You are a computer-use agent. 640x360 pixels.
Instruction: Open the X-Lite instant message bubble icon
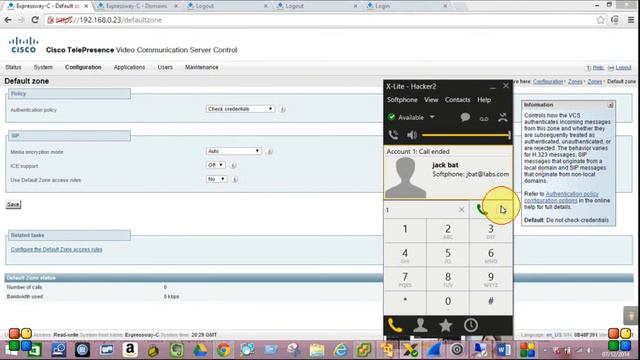click(x=465, y=118)
